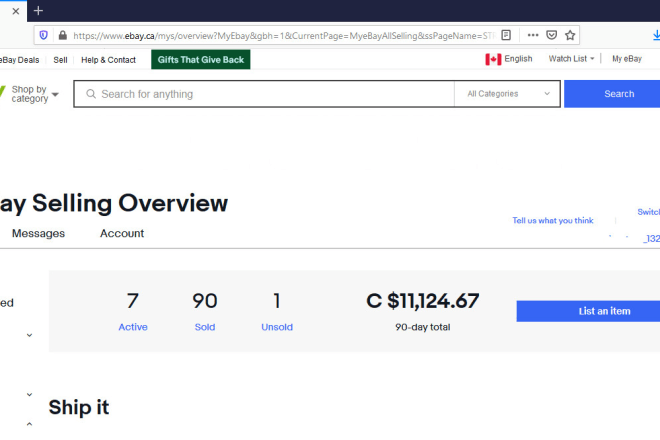
Task: Open the page actions three-dot menu
Action: pyautogui.click(x=533, y=35)
